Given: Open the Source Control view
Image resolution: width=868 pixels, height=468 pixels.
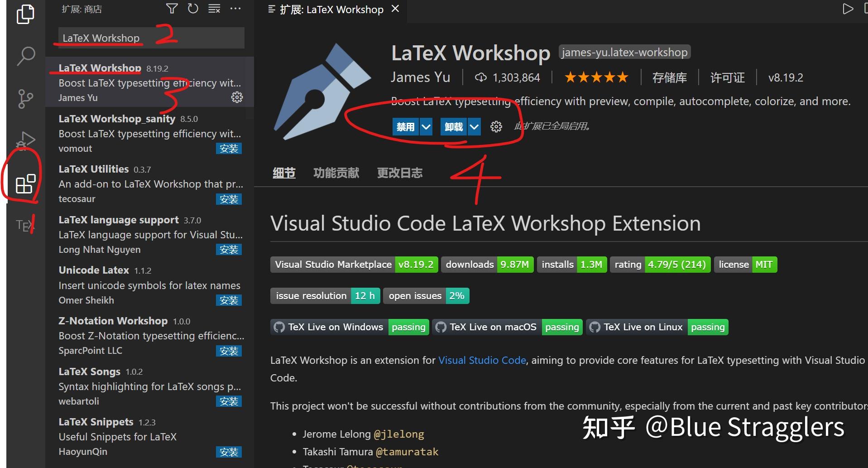Looking at the screenshot, I should (26, 99).
